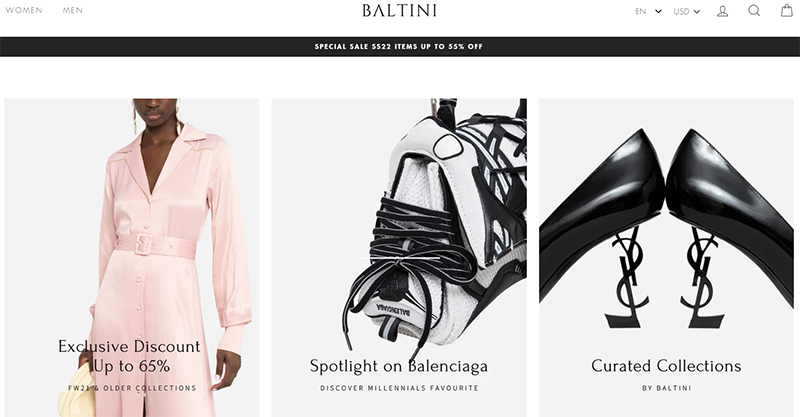The height and width of the screenshot is (417, 800).
Task: Open the shopping bag icon
Action: click(787, 10)
